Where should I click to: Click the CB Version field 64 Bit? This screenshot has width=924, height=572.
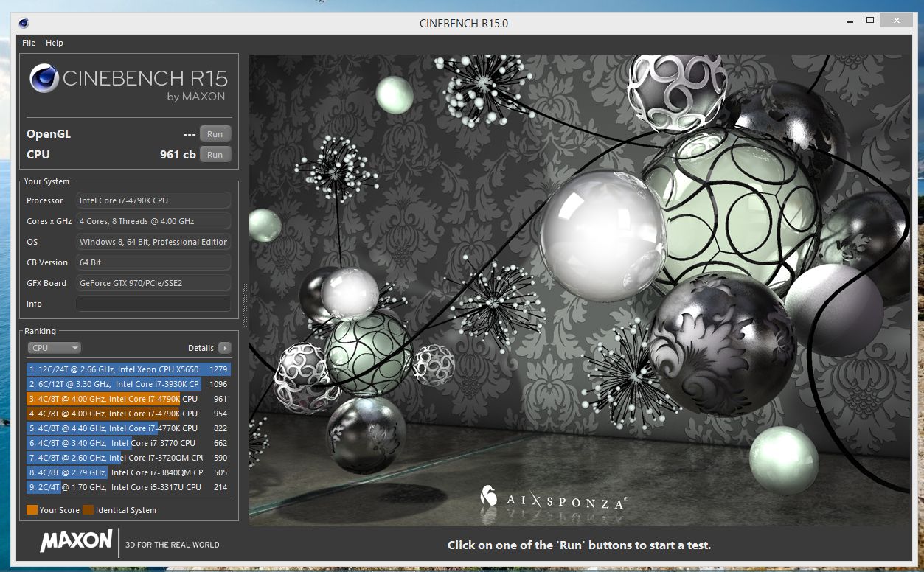[x=153, y=262]
